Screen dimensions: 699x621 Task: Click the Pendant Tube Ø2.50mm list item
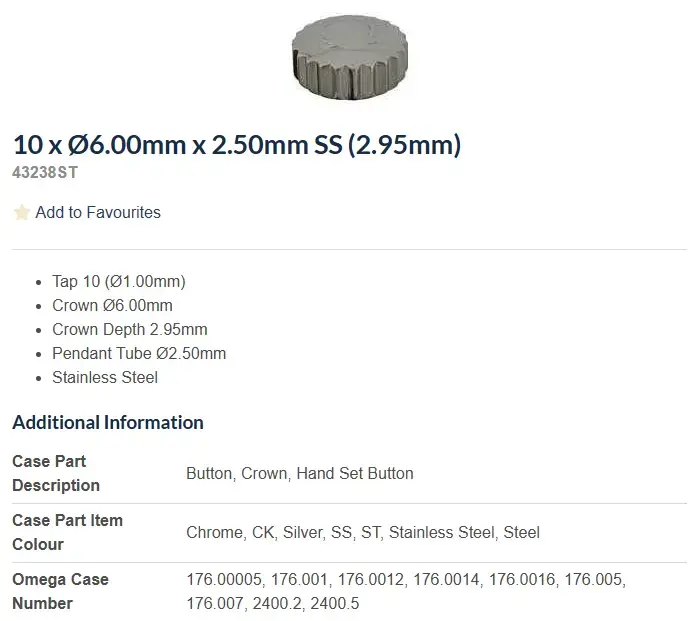[x=139, y=353]
